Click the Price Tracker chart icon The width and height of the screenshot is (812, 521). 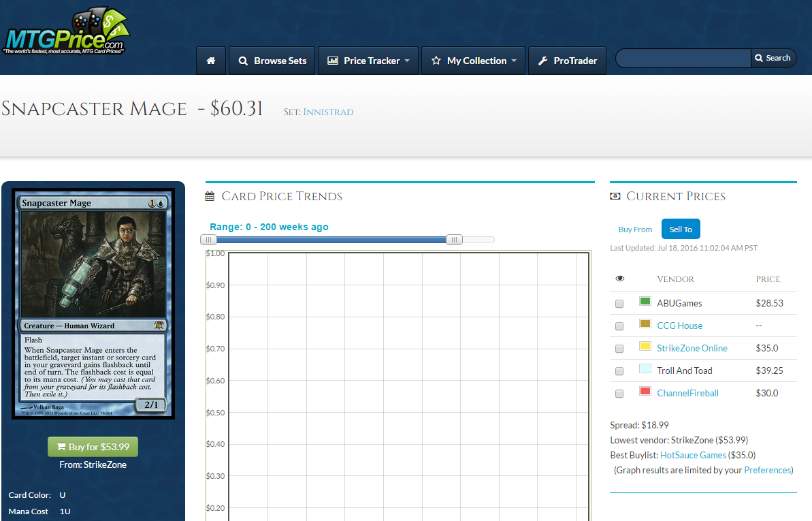[333, 61]
